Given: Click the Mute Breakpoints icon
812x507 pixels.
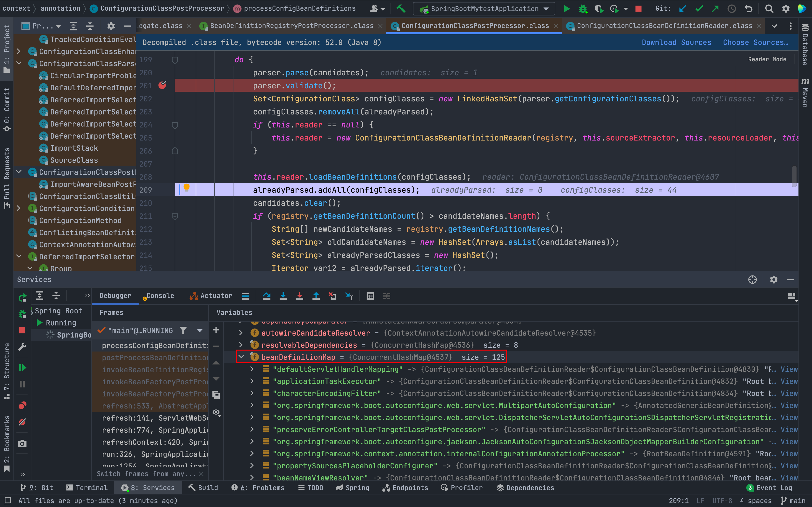Looking at the screenshot, I should pyautogui.click(x=22, y=422).
